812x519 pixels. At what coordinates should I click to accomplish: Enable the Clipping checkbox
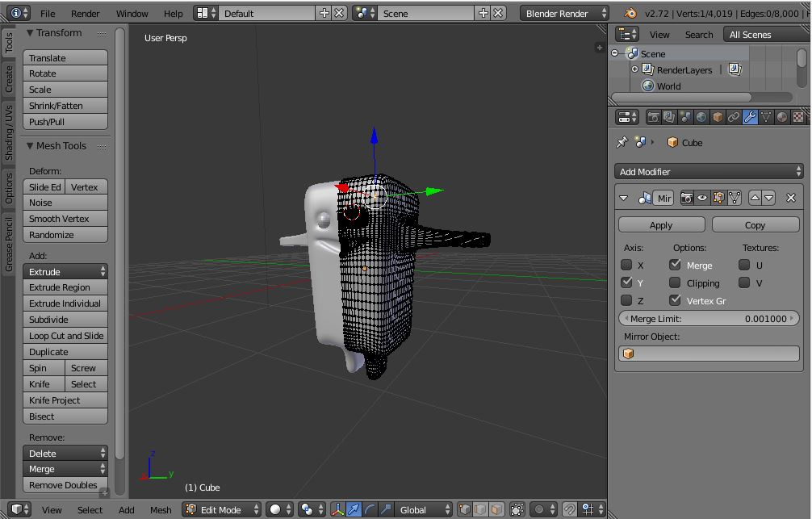click(x=675, y=283)
